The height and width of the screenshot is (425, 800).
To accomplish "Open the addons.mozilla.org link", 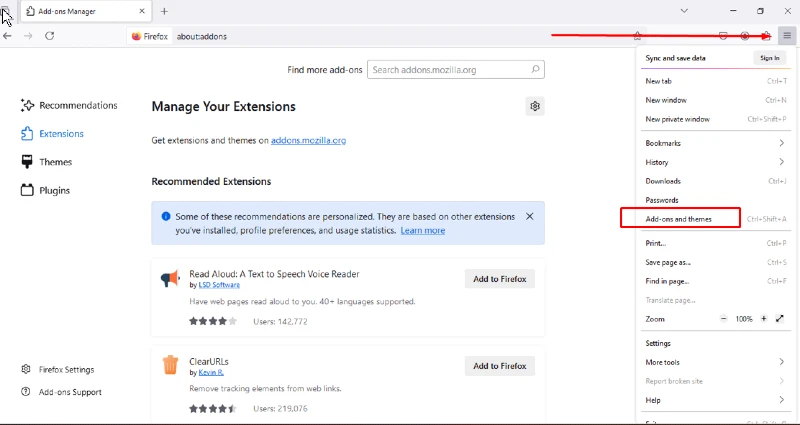I will [x=309, y=140].
